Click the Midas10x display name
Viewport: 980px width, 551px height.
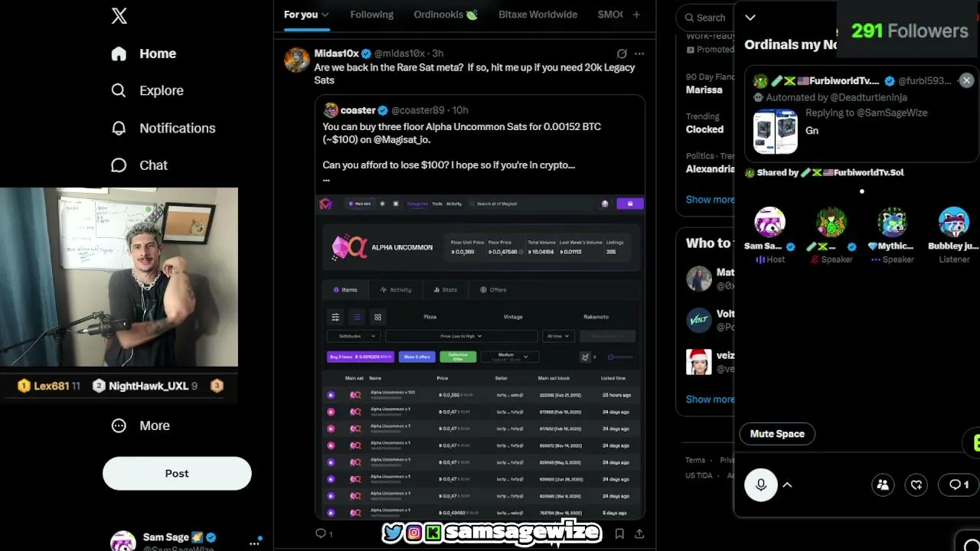(336, 54)
